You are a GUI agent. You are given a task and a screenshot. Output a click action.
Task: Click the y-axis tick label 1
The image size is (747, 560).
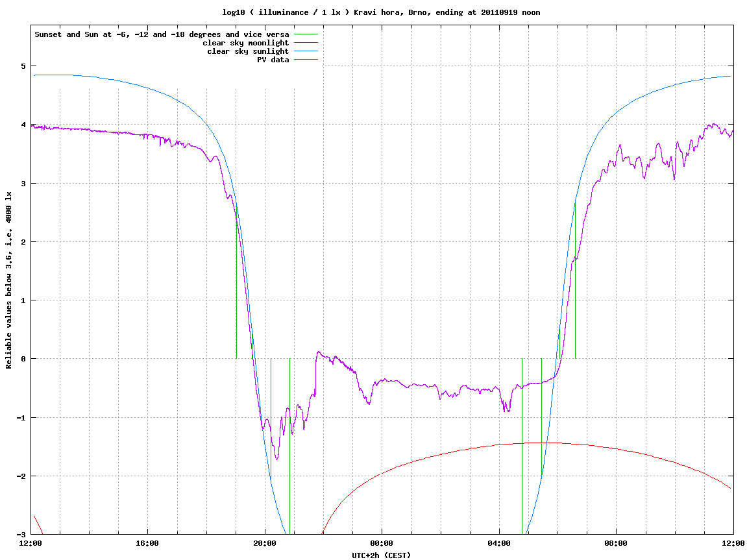23,300
